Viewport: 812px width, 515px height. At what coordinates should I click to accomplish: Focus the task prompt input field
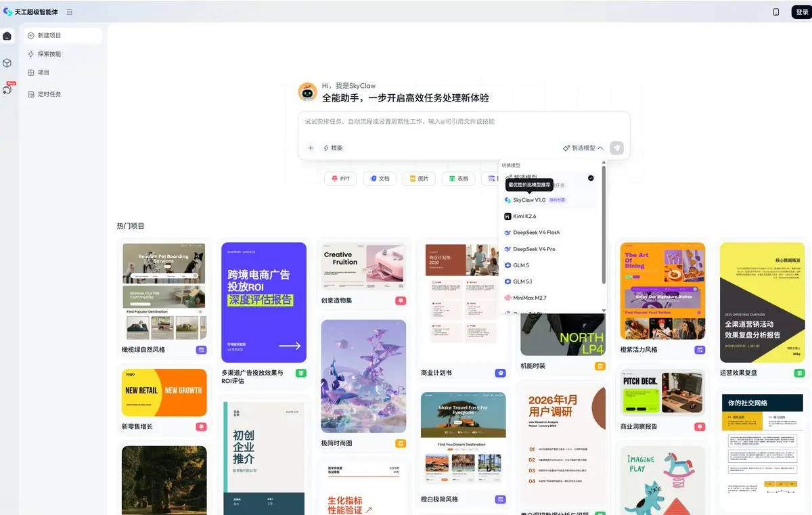[x=464, y=122]
